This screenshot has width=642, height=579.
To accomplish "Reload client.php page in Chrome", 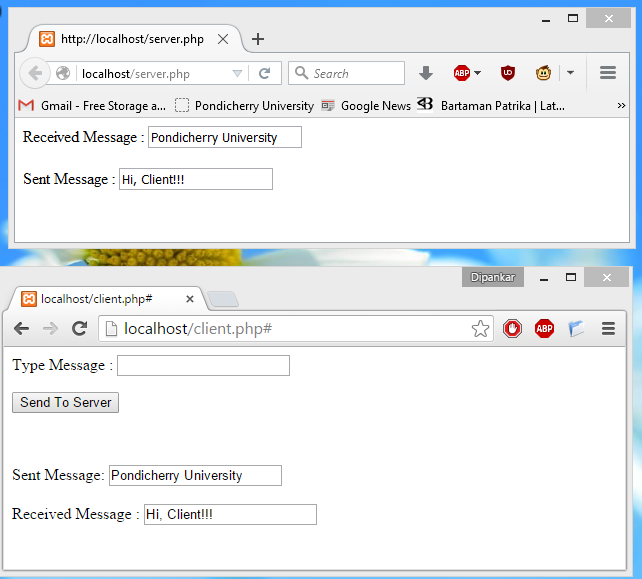I will (79, 328).
